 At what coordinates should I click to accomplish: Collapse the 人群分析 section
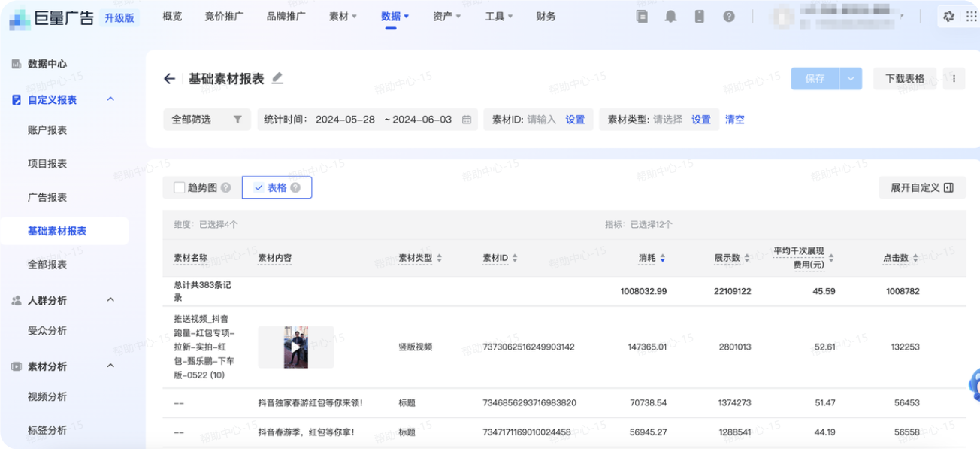[110, 300]
